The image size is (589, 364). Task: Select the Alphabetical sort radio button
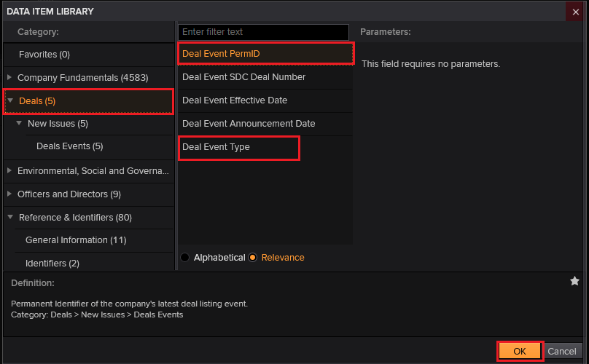(185, 258)
